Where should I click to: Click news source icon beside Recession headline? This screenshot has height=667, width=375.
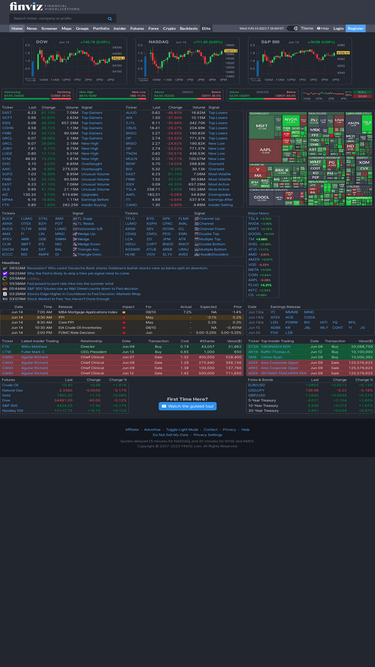click(x=5, y=268)
